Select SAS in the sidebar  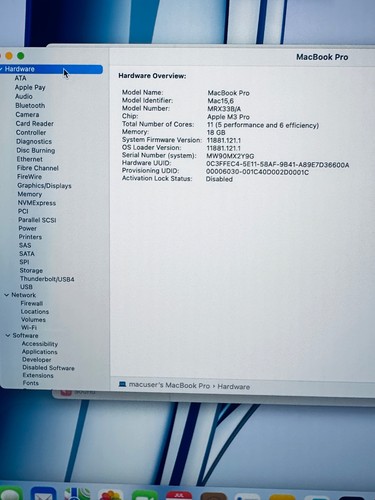(25, 245)
